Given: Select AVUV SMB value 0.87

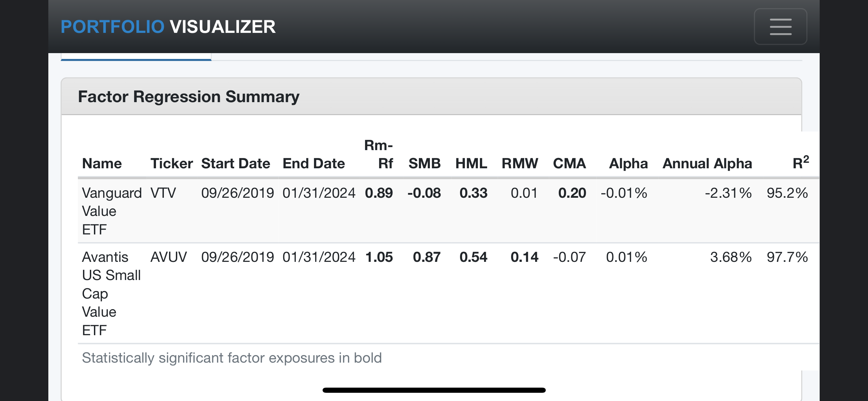Looking at the screenshot, I should [427, 257].
